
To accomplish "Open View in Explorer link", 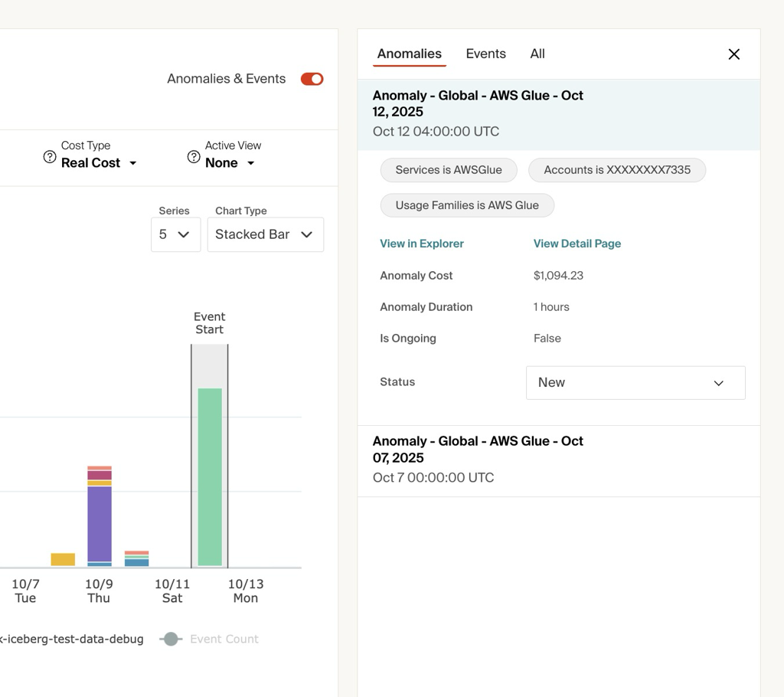I will click(x=422, y=244).
